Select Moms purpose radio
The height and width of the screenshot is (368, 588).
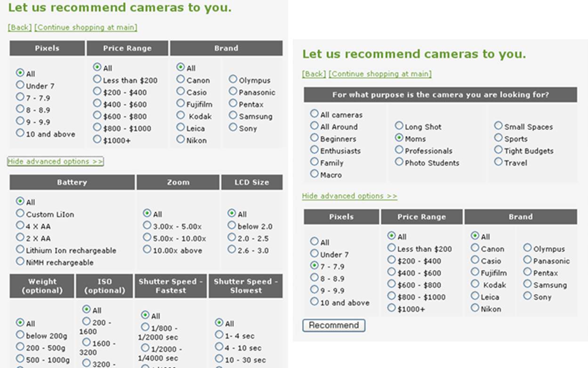(399, 138)
